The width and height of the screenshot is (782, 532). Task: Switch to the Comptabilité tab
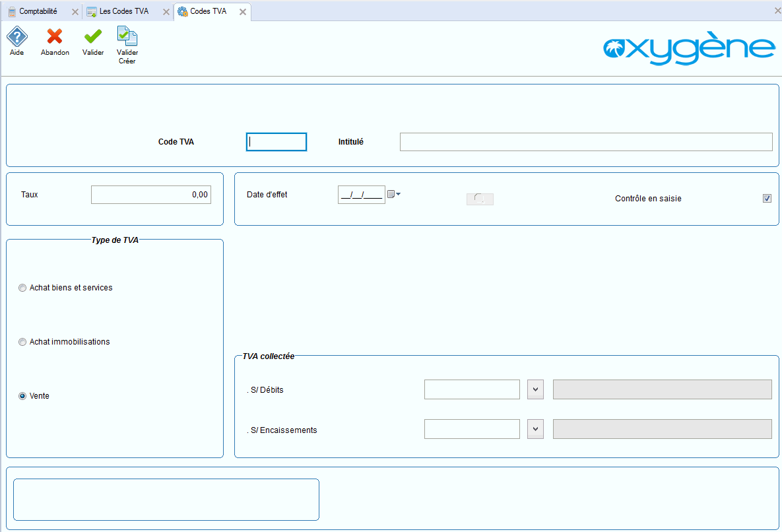(x=38, y=11)
